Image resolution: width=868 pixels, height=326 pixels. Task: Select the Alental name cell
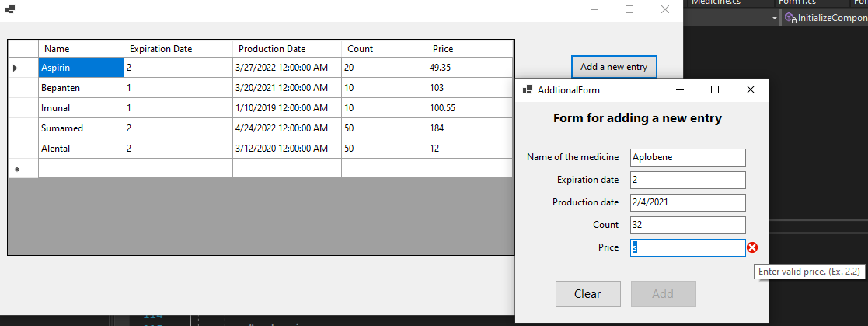point(82,149)
